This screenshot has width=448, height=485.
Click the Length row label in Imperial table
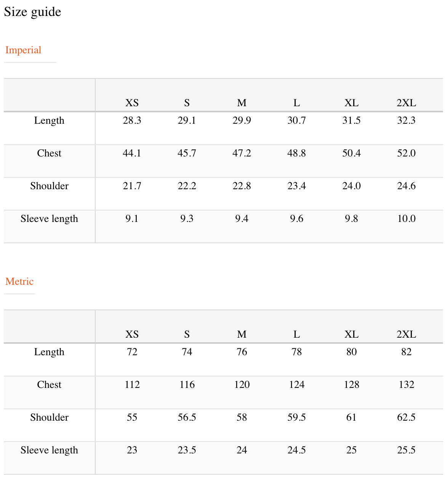49,121
